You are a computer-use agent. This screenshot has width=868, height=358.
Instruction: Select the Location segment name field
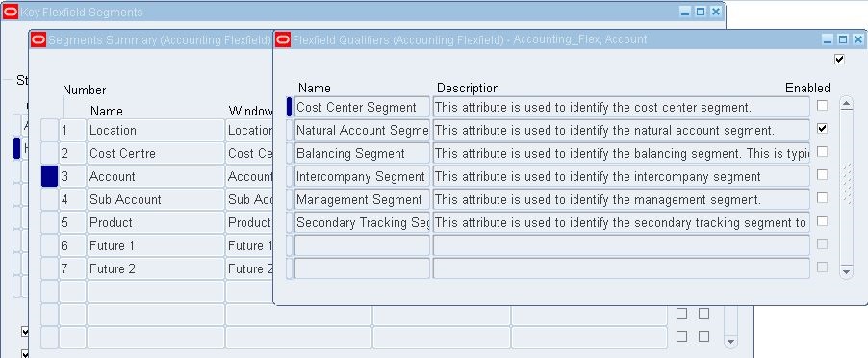156,130
